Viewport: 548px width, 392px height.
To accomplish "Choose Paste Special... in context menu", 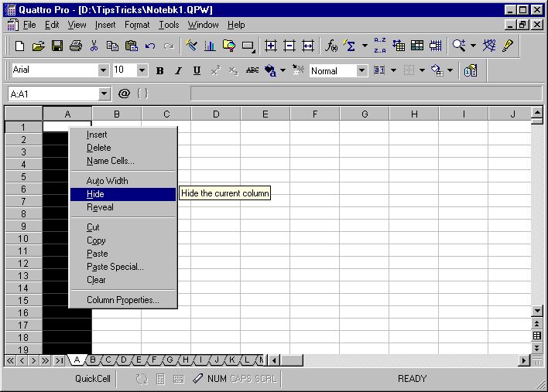I will click(x=123, y=267).
